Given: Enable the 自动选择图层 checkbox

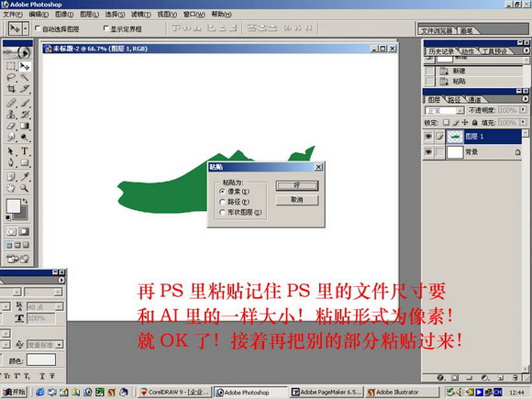Looking at the screenshot, I should pos(38,28).
